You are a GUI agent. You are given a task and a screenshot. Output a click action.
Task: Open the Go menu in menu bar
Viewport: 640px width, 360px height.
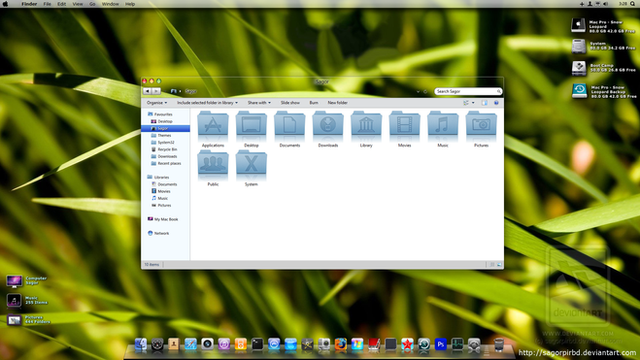[x=92, y=4]
